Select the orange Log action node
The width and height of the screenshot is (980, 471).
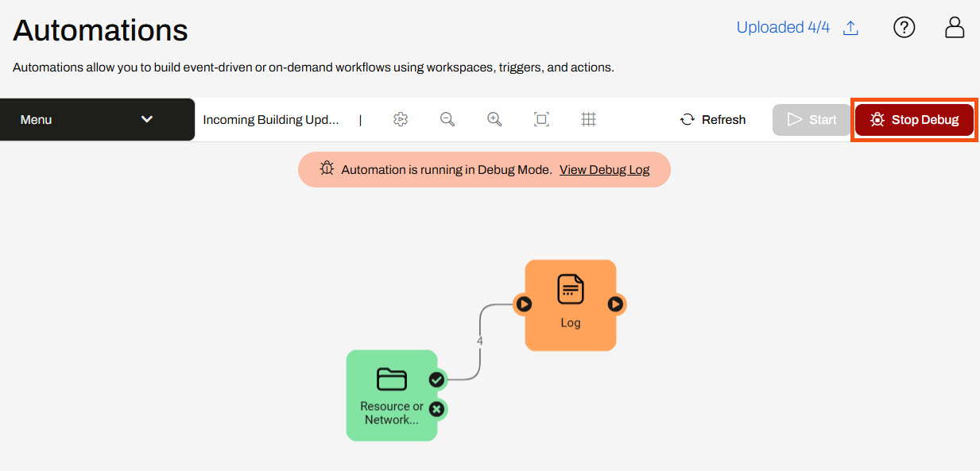(571, 305)
